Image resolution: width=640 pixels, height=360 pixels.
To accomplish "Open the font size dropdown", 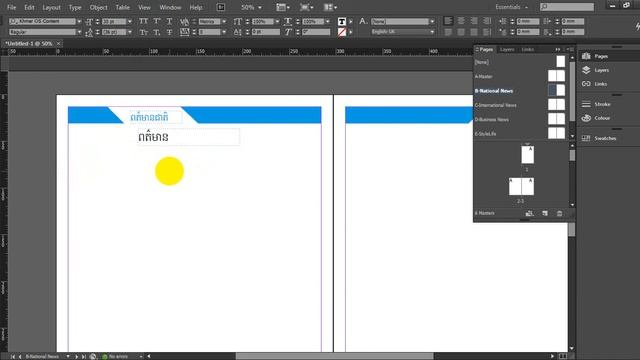I will [x=130, y=21].
